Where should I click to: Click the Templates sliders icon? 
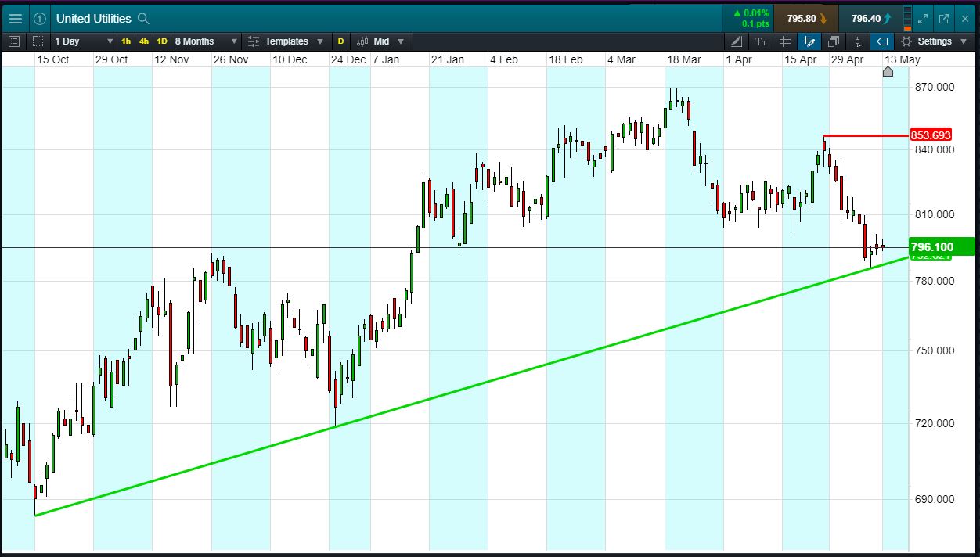[253, 41]
